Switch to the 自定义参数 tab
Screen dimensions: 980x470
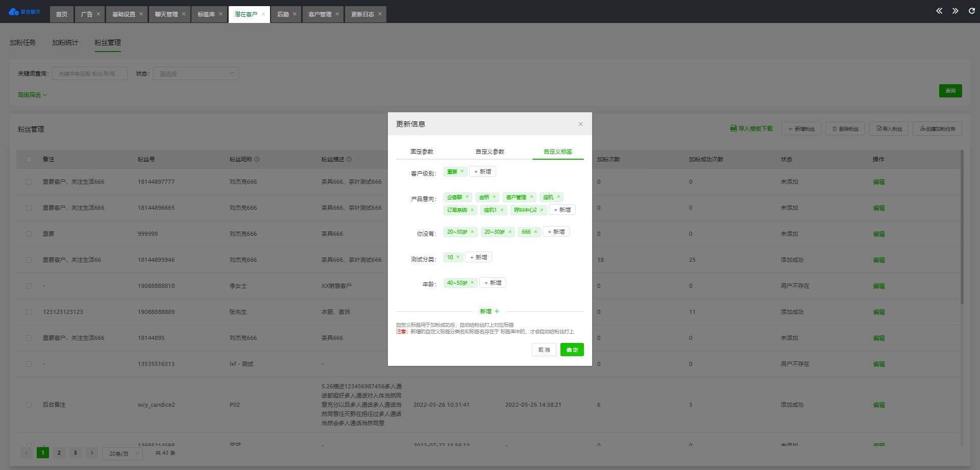pyautogui.click(x=489, y=152)
